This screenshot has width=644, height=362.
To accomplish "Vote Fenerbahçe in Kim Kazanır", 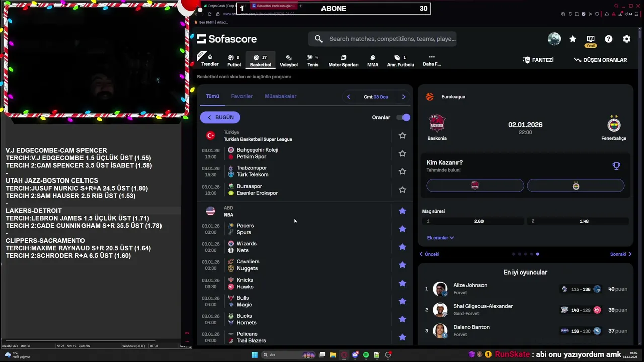I will coord(576,186).
